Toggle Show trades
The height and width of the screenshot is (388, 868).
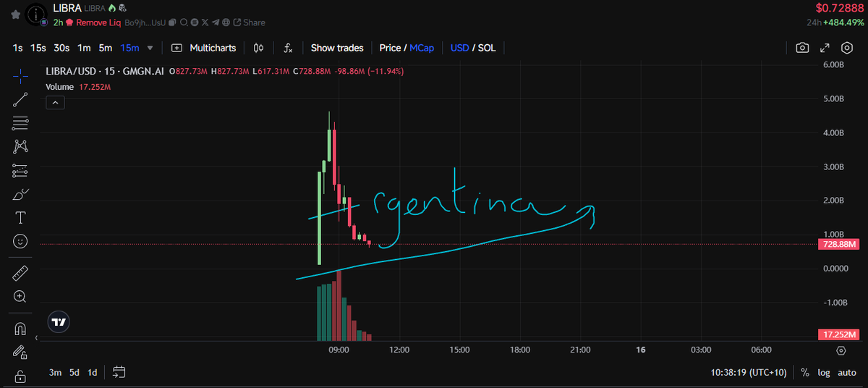tap(337, 48)
